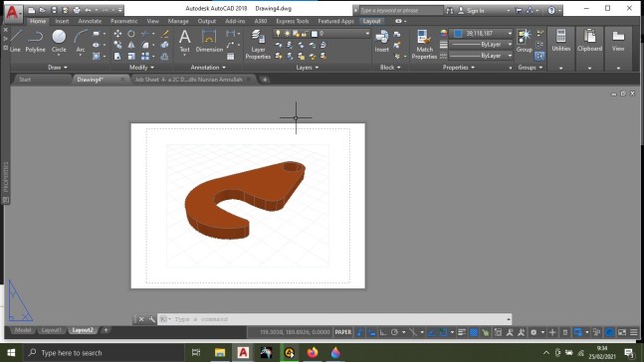This screenshot has width=644, height=362.
Task: Toggle the PAPER space status button
Action: coord(343,332)
